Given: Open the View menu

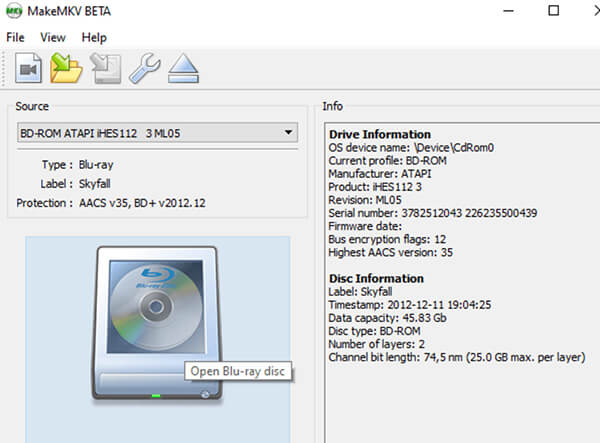Looking at the screenshot, I should point(53,37).
